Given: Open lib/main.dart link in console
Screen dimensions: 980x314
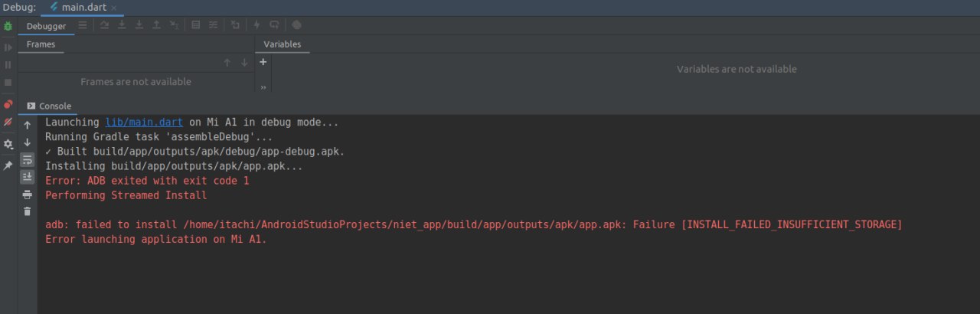Looking at the screenshot, I should (144, 123).
